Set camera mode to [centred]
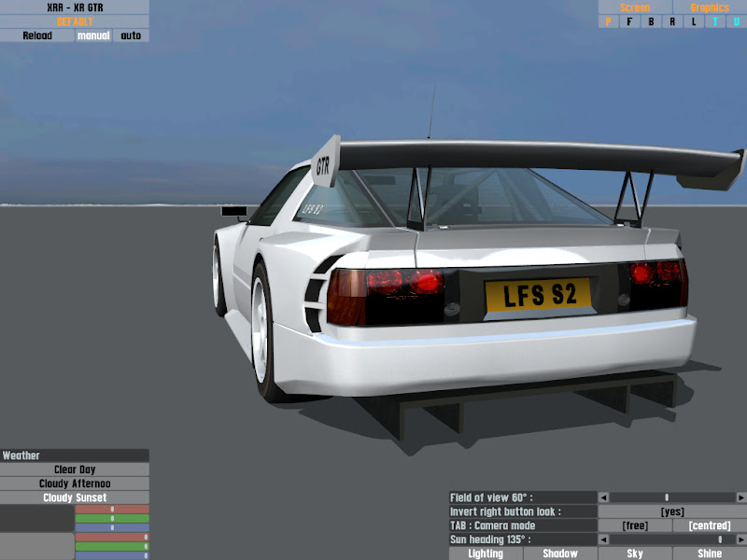Viewport: 747px width, 560px height. tap(710, 525)
